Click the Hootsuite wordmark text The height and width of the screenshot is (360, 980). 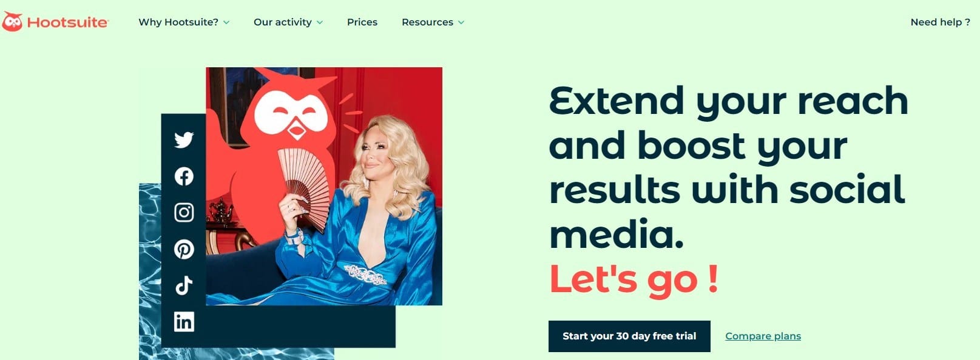[x=67, y=22]
